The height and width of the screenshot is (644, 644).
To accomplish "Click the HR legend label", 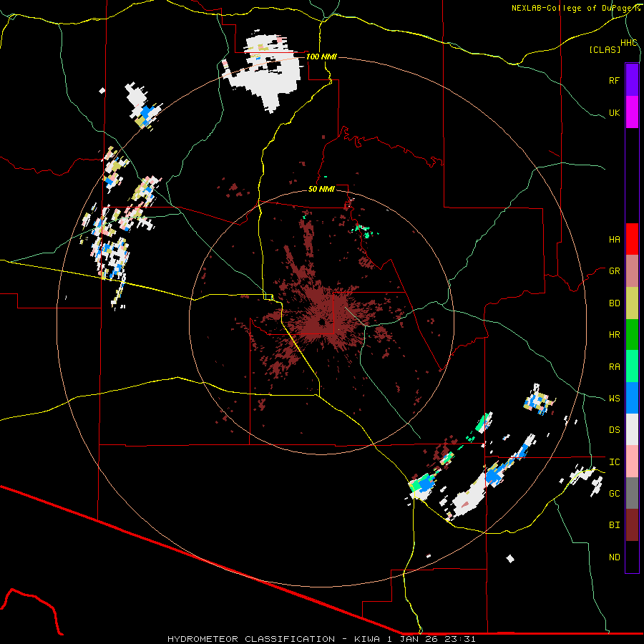I will pos(614,335).
